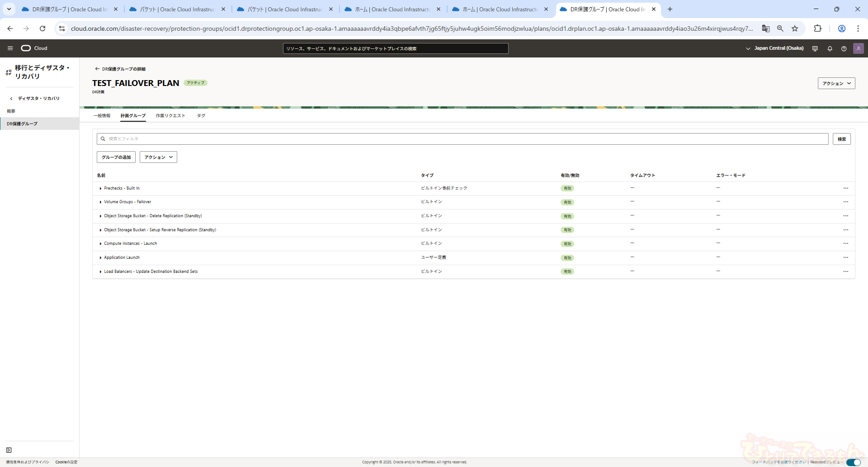Click the user profile avatar

(x=858, y=48)
